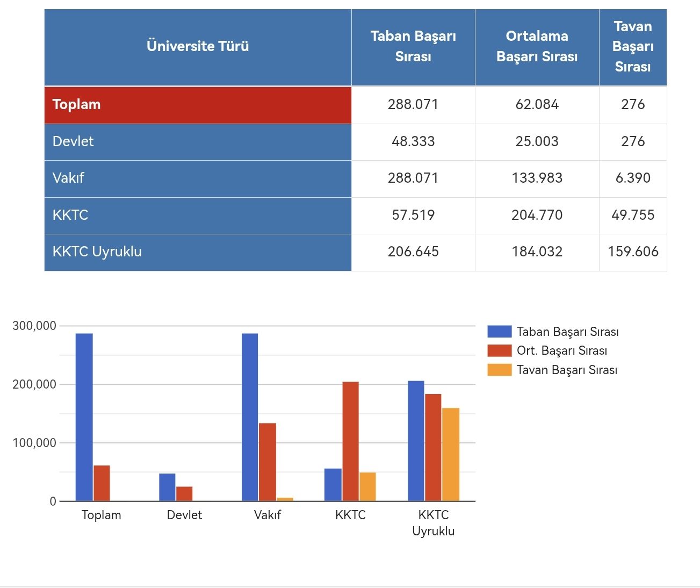This screenshot has height=588, width=700.
Task: Click the red Vakıf bar in chart
Action: pos(268,462)
